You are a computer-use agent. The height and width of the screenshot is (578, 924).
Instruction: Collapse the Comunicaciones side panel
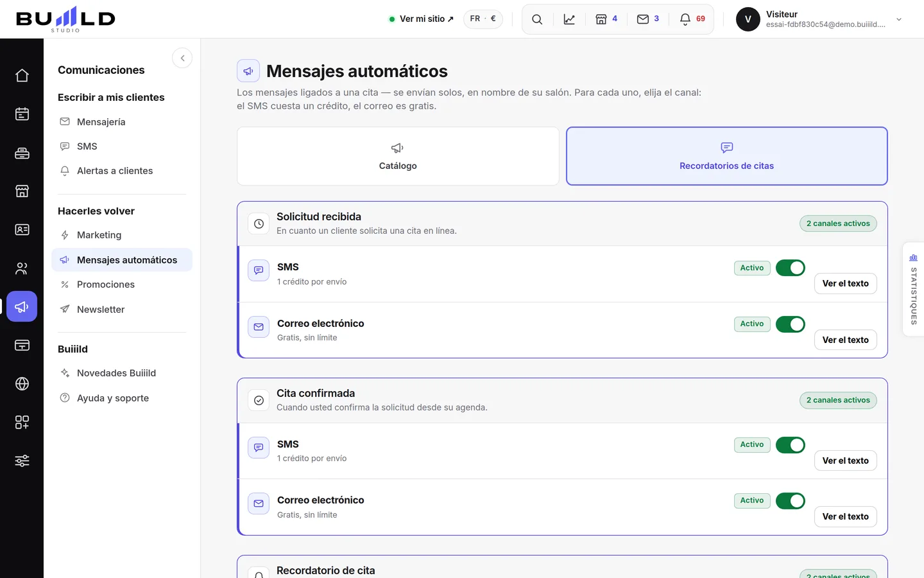click(x=182, y=58)
